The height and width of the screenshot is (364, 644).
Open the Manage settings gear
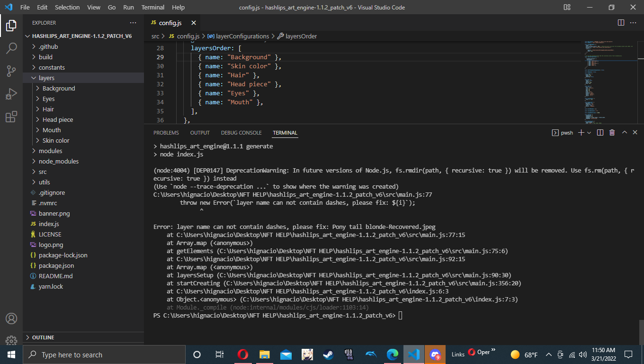coord(11,340)
